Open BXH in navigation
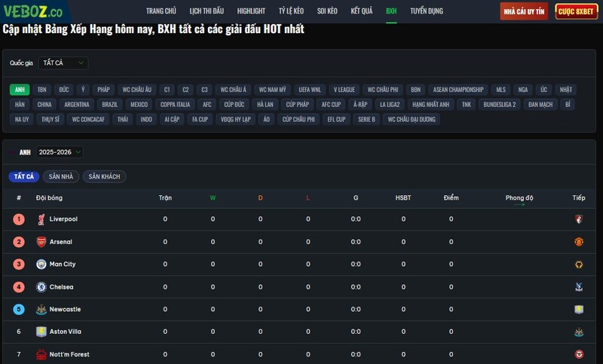This screenshot has width=603, height=364. click(391, 11)
